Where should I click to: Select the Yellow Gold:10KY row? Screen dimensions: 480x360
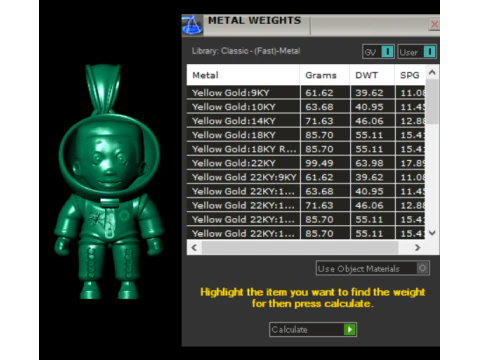306,107
